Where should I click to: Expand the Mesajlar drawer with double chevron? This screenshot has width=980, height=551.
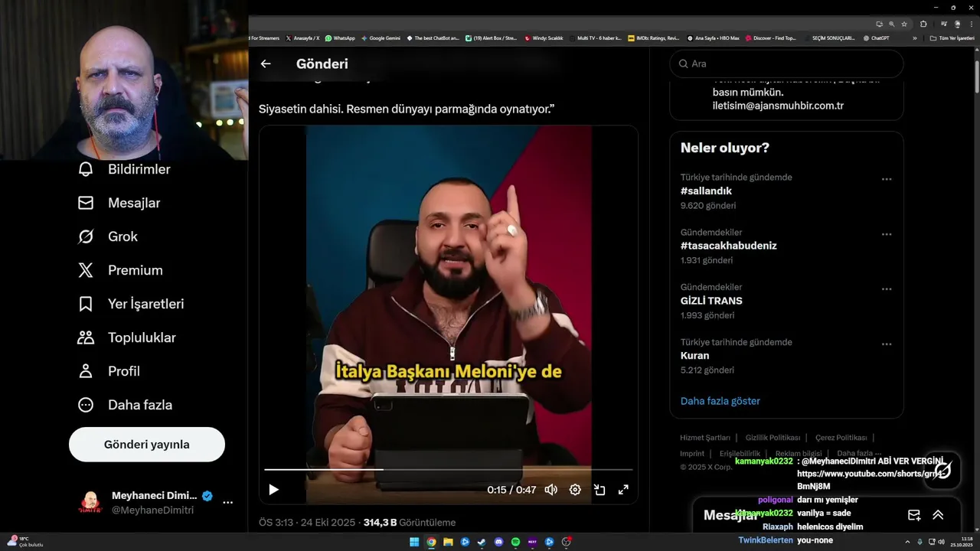938,515
